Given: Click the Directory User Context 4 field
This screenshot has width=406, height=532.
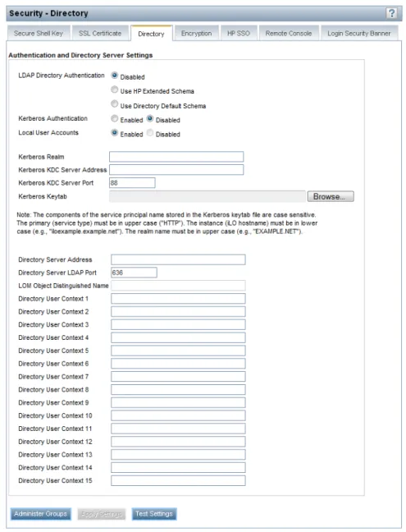Looking at the screenshot, I should click(178, 337).
